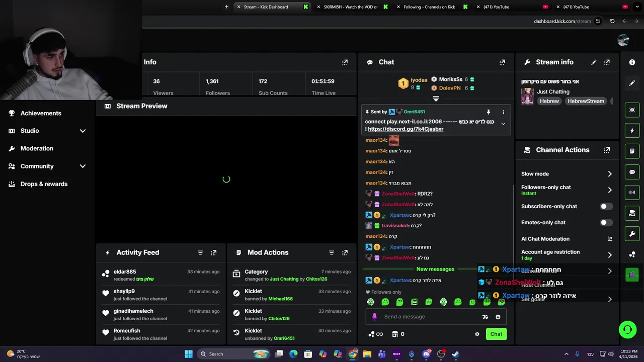Enable Subscribers-only chat
This screenshot has height=362, width=644.
[x=606, y=206]
